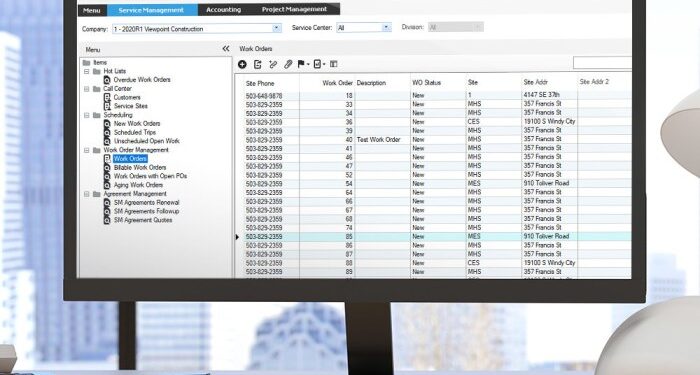Open the checklist icon dropdown arrow
The width and height of the screenshot is (700, 375).
[324, 65]
